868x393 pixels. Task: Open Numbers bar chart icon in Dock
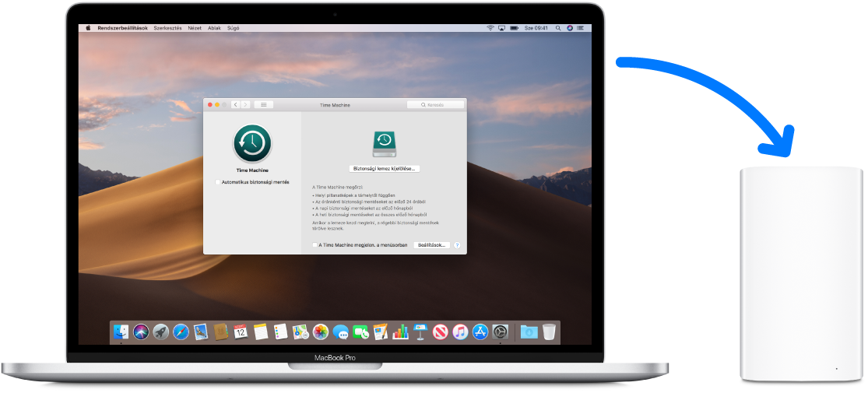(x=400, y=332)
